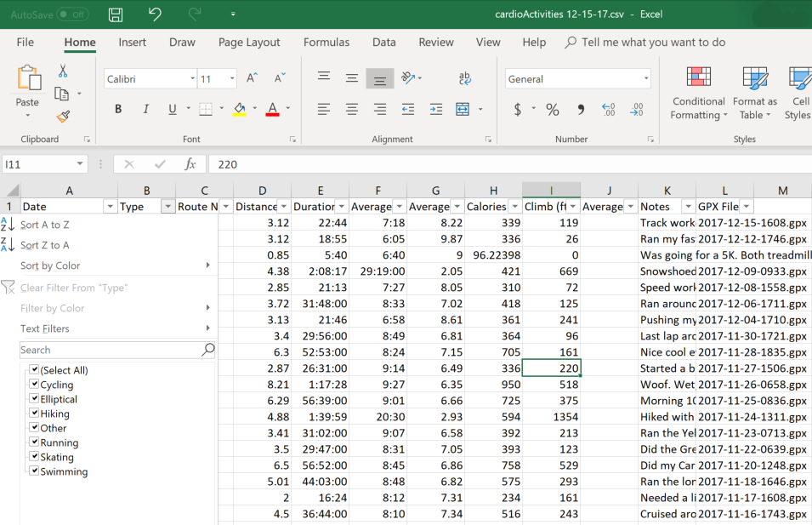
Task: Click the Percent Style icon
Action: pos(553,110)
